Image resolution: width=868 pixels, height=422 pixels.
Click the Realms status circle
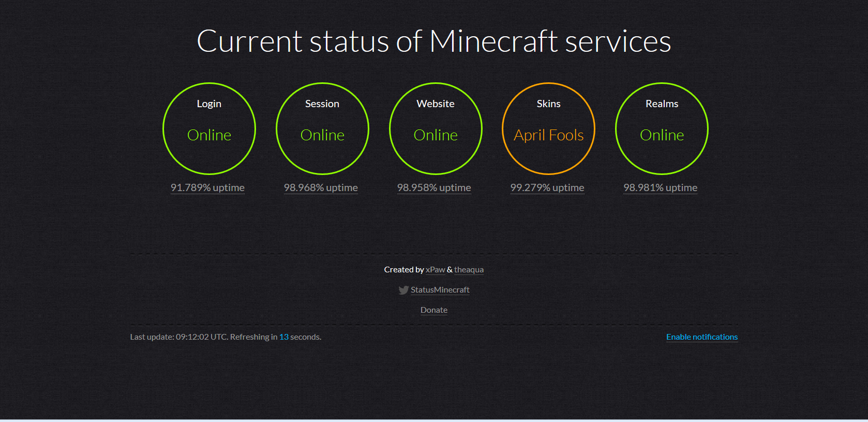click(662, 128)
